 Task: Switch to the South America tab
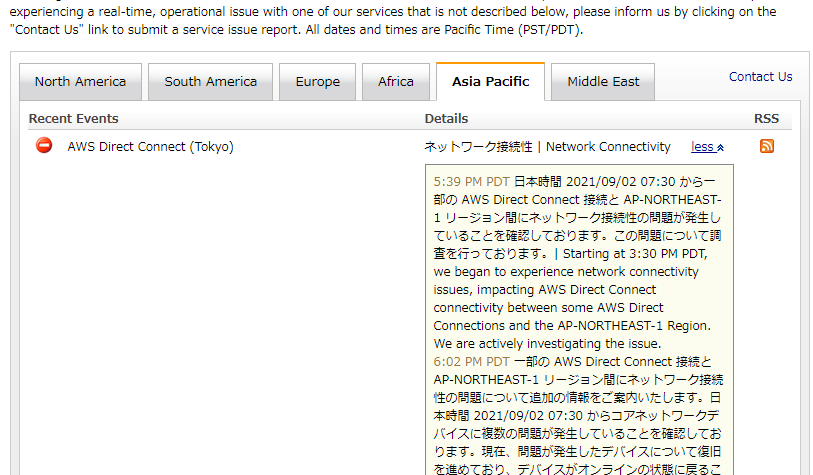(211, 82)
